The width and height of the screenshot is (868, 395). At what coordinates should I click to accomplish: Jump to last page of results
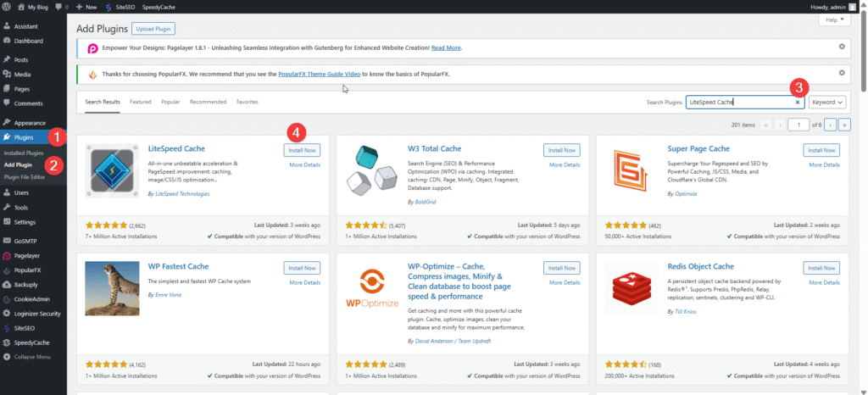(845, 125)
